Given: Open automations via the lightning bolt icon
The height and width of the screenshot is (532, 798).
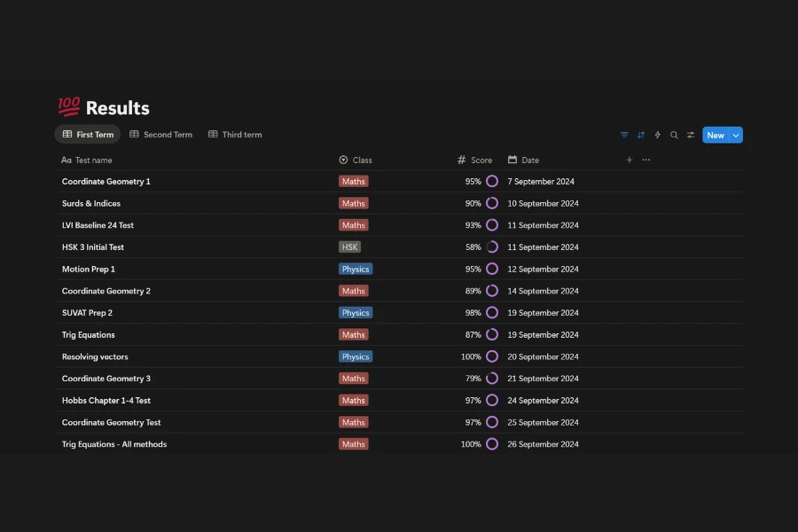Looking at the screenshot, I should click(x=658, y=135).
